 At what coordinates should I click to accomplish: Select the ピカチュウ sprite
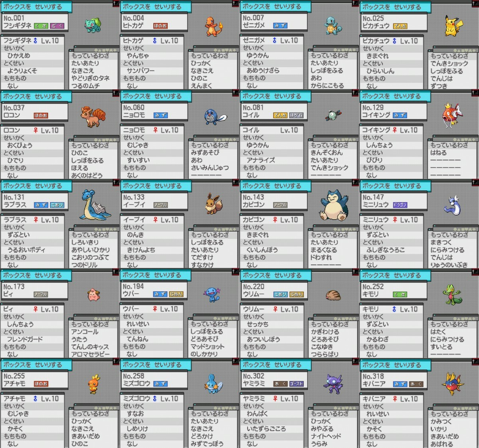[x=454, y=26]
